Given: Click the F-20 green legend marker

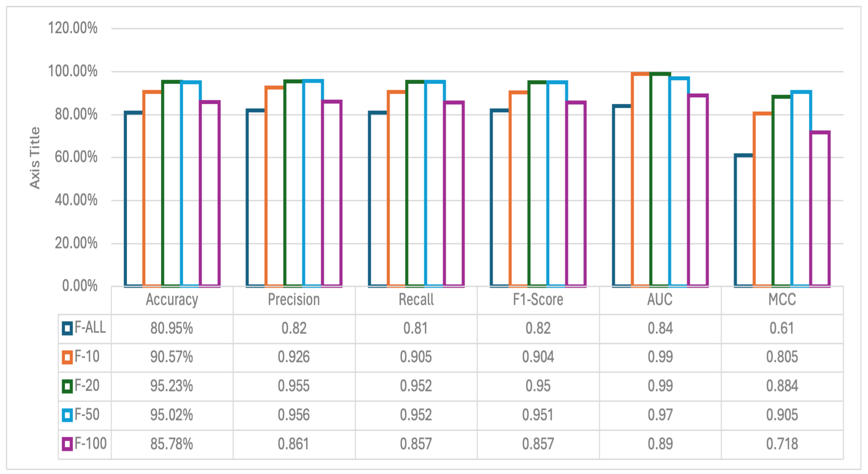Looking at the screenshot, I should pos(67,386).
